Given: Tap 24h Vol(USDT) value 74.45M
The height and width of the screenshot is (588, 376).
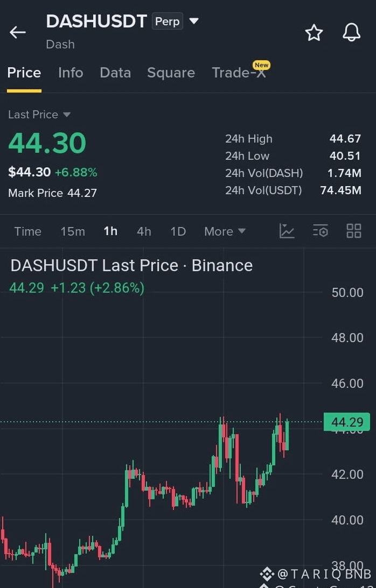Looking at the screenshot, I should (x=340, y=190).
